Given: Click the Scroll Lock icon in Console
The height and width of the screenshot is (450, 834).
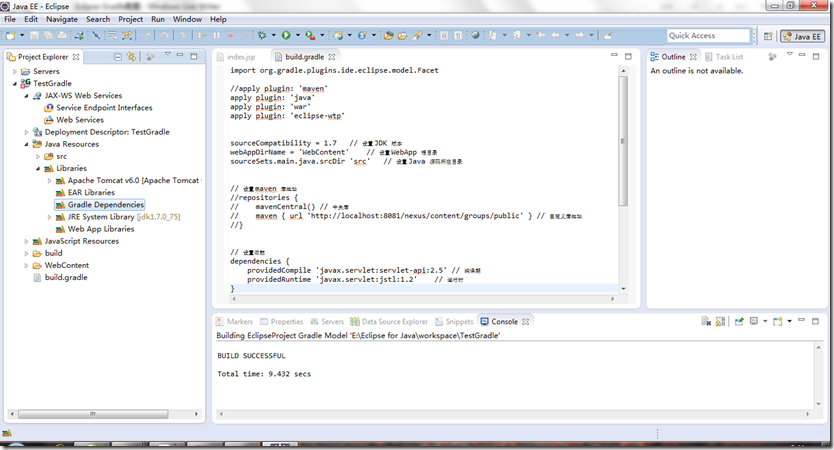Looking at the screenshot, I should [x=720, y=321].
